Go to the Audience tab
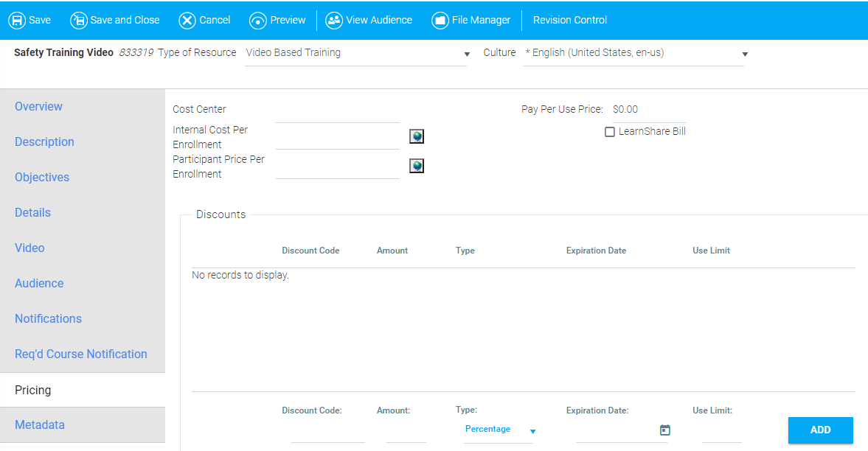The width and height of the screenshot is (868, 451). (x=39, y=284)
